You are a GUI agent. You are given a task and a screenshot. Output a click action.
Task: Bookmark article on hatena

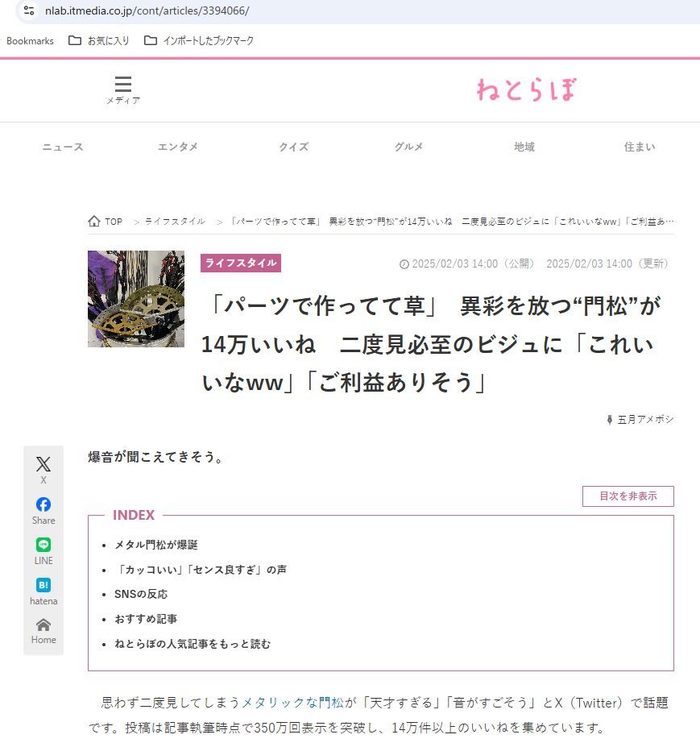click(x=43, y=591)
